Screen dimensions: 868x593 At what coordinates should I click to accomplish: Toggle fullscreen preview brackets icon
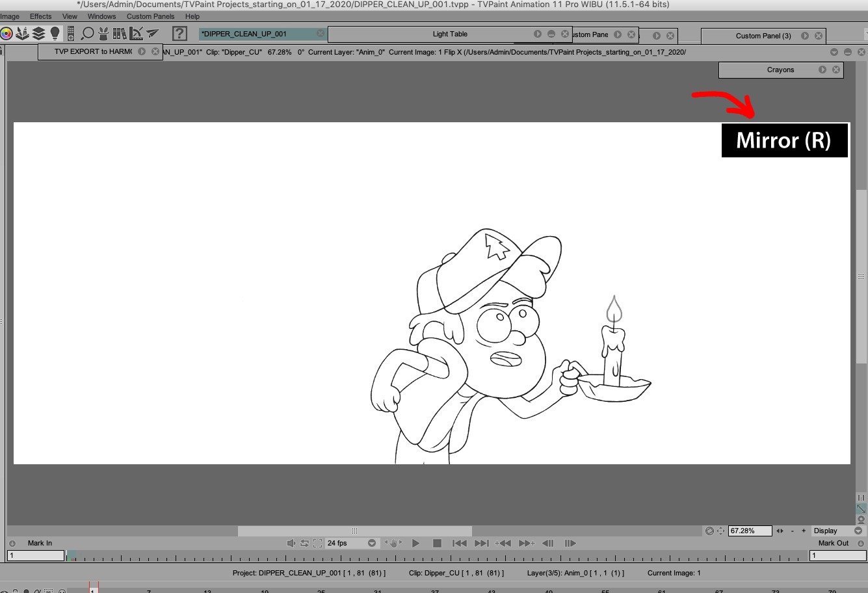pyautogui.click(x=318, y=543)
